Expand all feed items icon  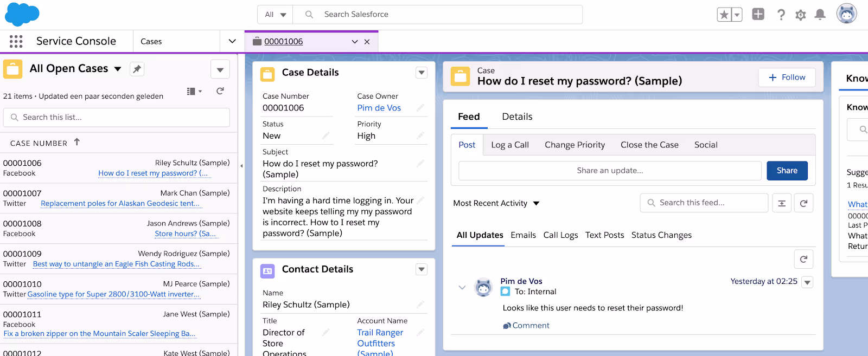click(782, 203)
